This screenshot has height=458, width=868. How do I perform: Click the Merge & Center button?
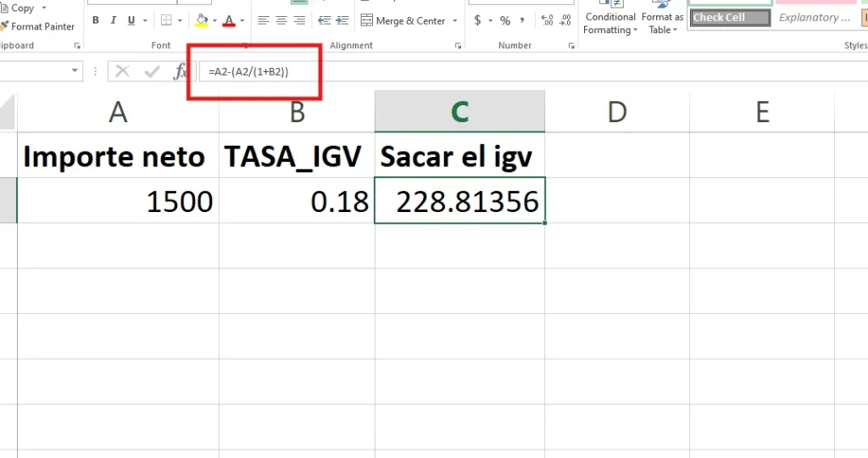(x=403, y=20)
